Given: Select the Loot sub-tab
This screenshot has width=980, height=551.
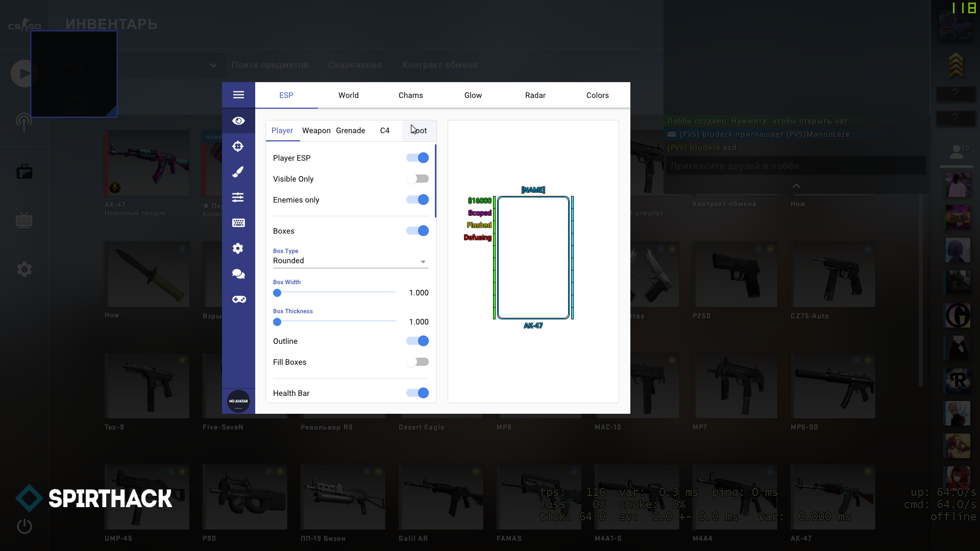Looking at the screenshot, I should click(x=419, y=131).
